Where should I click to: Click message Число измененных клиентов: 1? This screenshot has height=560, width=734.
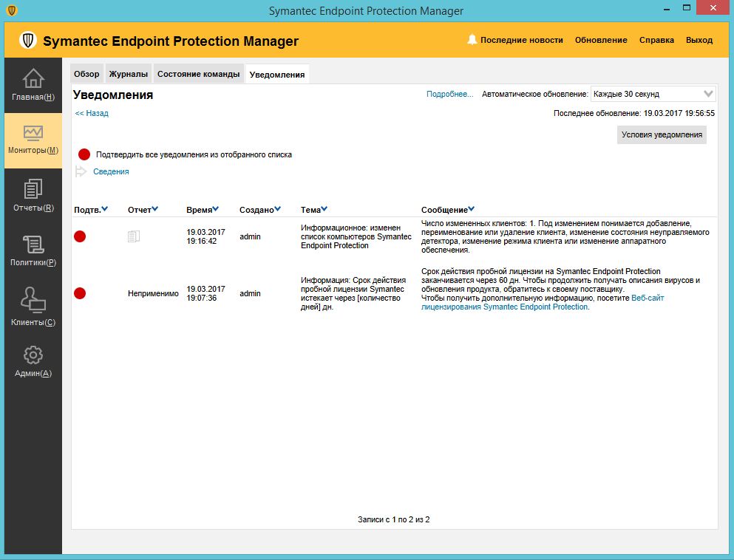(x=565, y=236)
